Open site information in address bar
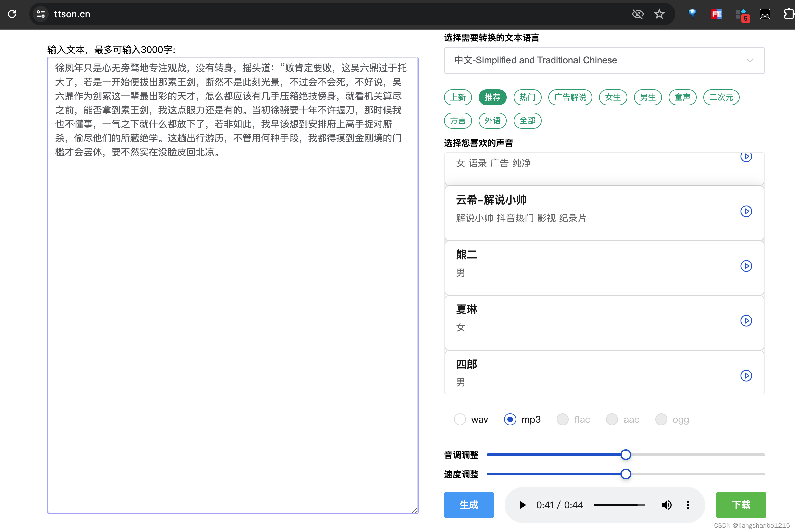Viewport: 795px width, 532px height. (x=41, y=14)
